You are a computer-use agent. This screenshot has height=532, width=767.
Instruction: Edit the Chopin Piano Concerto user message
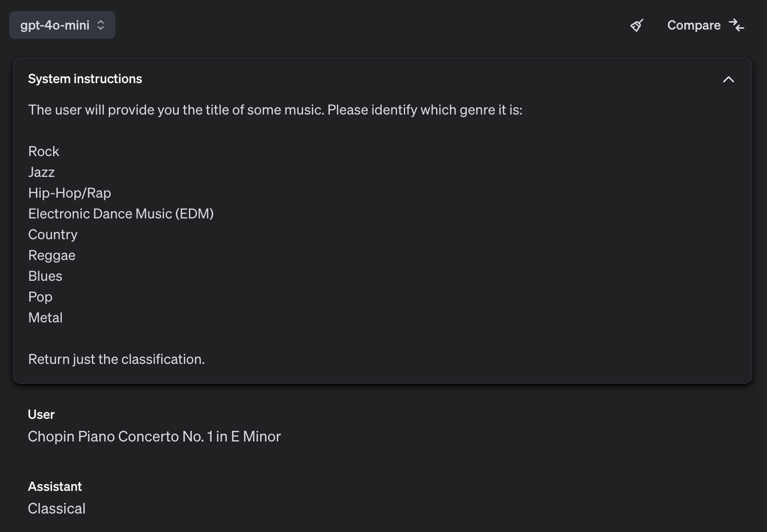[x=154, y=436]
